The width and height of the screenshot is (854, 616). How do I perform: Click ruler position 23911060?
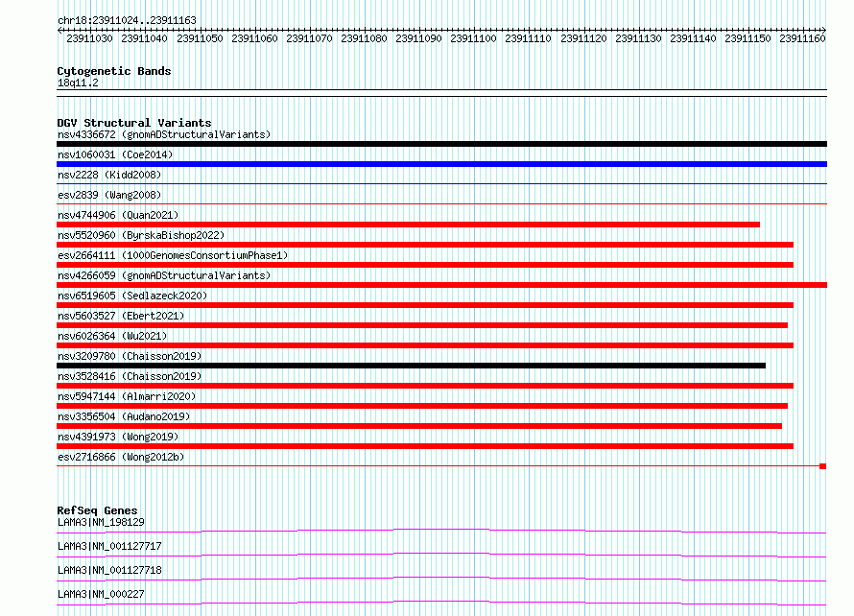pyautogui.click(x=254, y=38)
